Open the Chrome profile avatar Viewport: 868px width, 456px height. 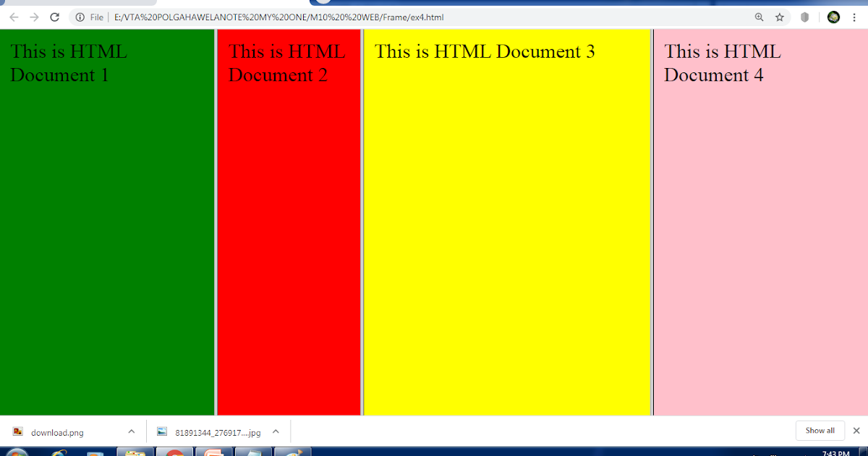[834, 17]
